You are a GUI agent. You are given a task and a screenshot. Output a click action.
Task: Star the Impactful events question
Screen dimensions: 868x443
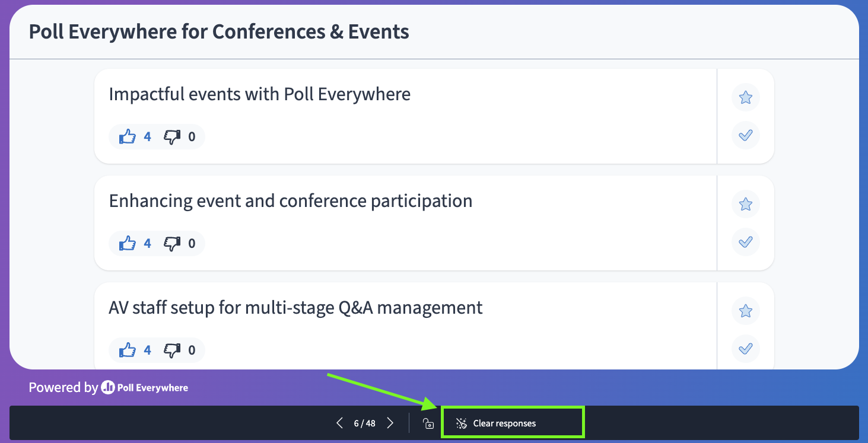coord(746,97)
